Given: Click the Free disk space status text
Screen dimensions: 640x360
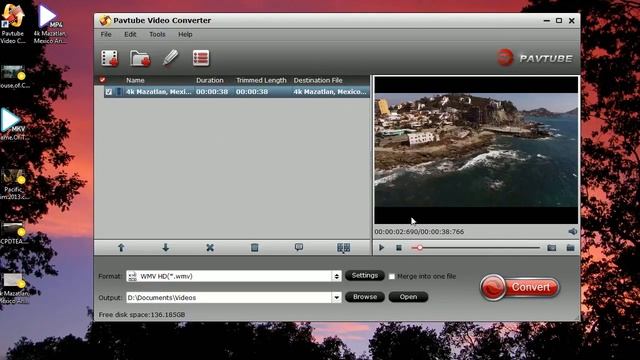Looking at the screenshot, I should (x=142, y=315).
